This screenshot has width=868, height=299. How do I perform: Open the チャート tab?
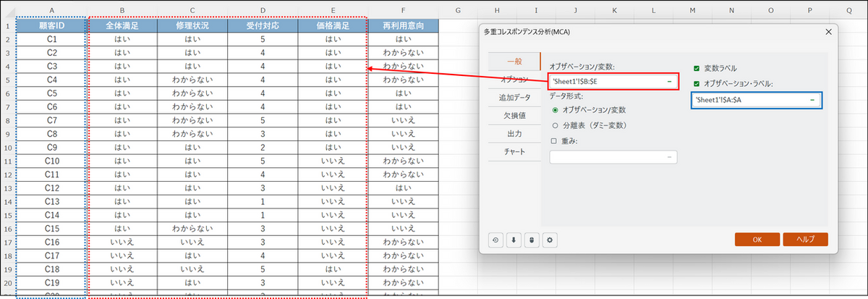pos(514,152)
